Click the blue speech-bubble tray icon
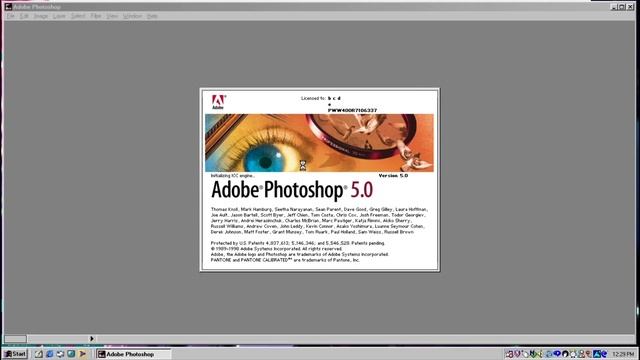 point(557,354)
